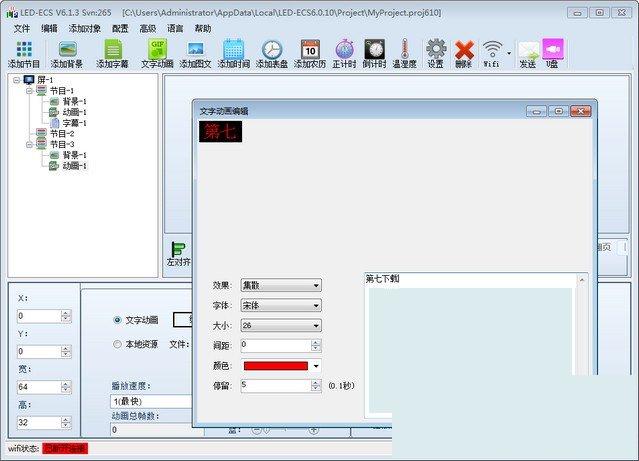
Task: Click the 添加农历 calendar icon
Action: click(310, 50)
